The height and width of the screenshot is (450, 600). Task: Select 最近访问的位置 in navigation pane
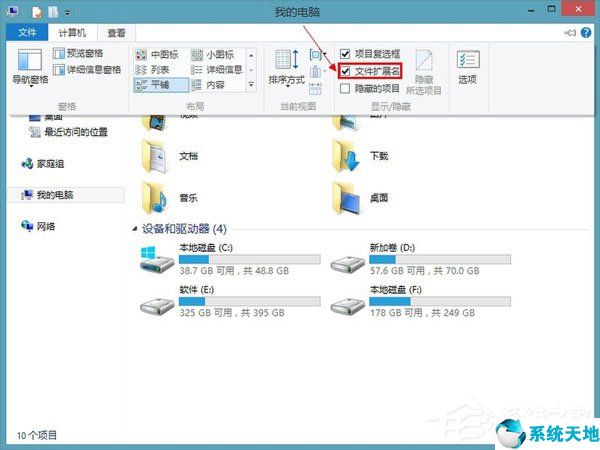[69, 132]
